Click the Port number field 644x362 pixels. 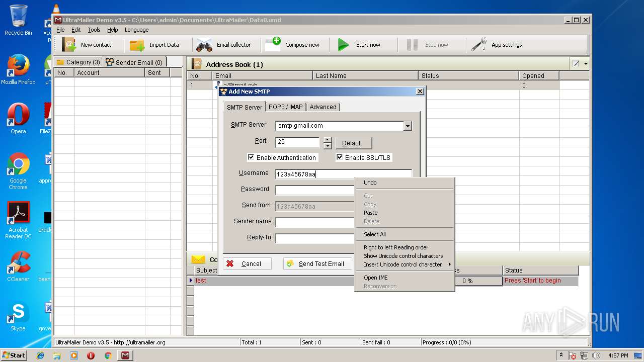click(297, 142)
